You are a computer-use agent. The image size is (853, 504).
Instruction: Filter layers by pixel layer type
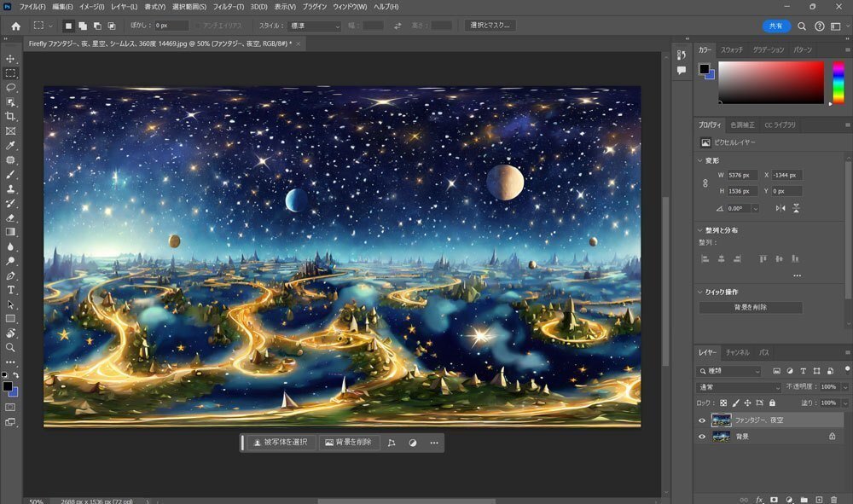(x=776, y=371)
